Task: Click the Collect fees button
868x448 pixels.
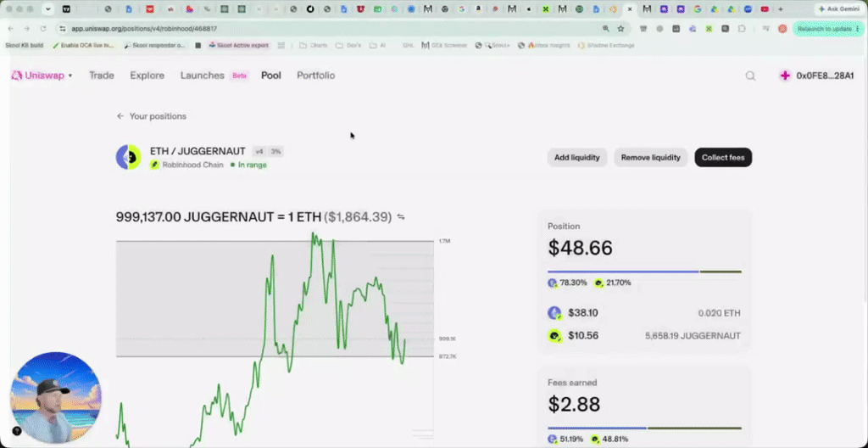Action: pos(723,158)
